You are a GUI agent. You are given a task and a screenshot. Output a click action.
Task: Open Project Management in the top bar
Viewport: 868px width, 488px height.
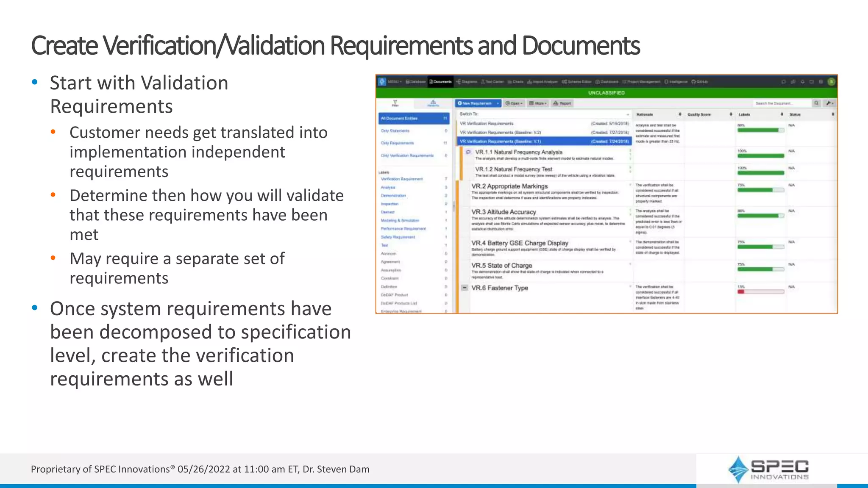(x=641, y=82)
